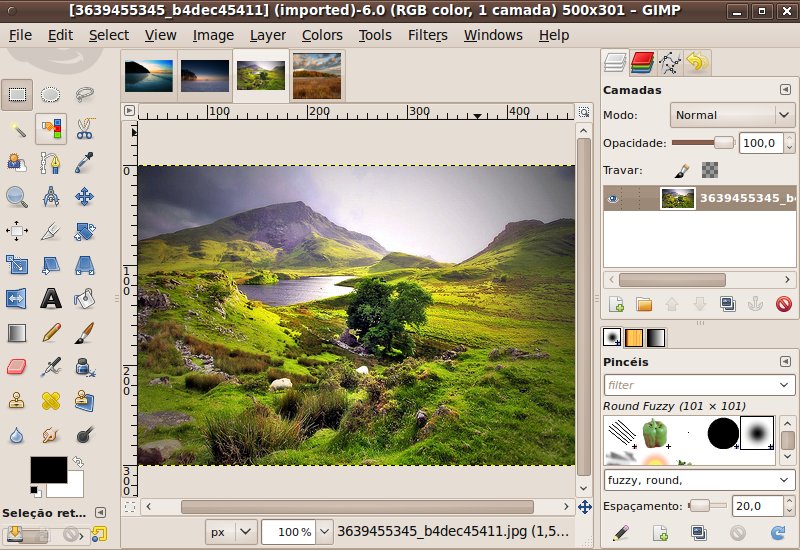Viewport: 800px width, 550px height.
Task: Select the Blend gradient tool
Action: click(17, 333)
